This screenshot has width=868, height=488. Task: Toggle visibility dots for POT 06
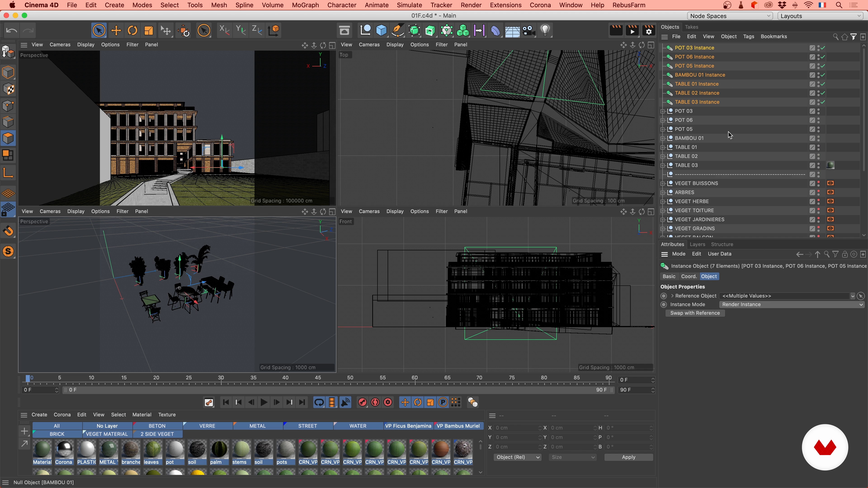point(818,120)
